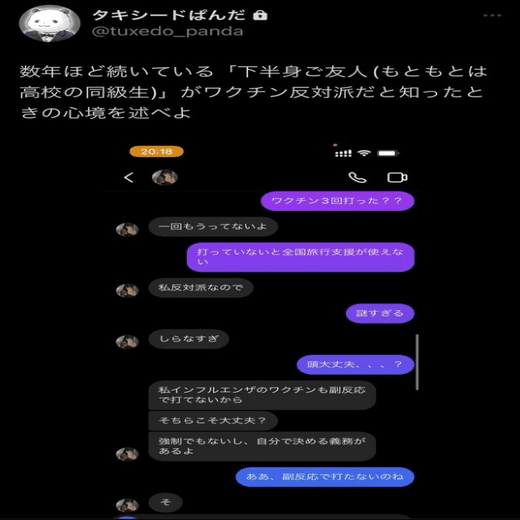Start a video call with camera icon

point(397,177)
